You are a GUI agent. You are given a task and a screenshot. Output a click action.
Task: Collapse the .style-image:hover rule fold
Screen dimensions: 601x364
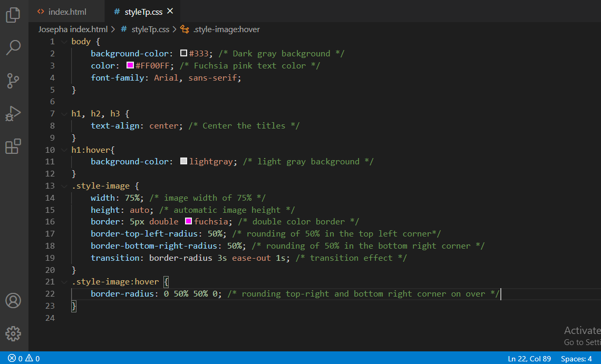64,282
